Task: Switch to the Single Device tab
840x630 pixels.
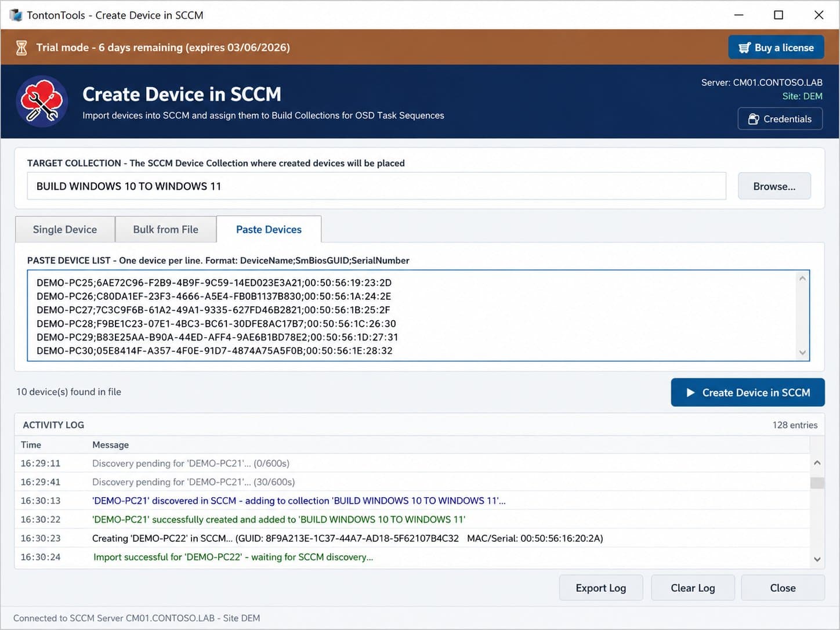Action: [x=65, y=229]
